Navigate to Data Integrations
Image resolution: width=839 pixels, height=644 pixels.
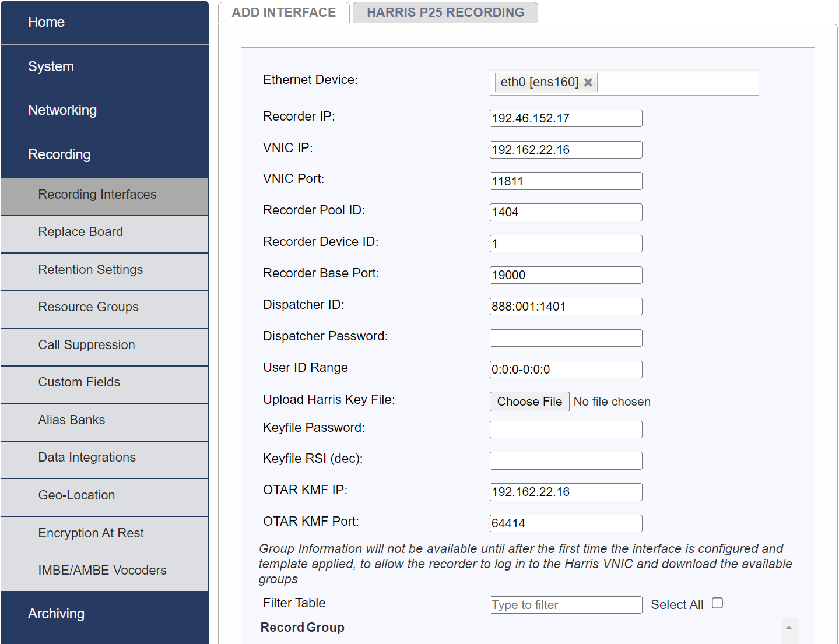86,457
